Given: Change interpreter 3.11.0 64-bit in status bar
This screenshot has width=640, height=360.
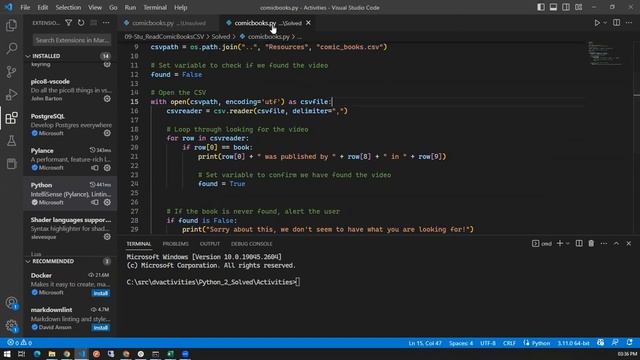Looking at the screenshot, I should [573, 343].
